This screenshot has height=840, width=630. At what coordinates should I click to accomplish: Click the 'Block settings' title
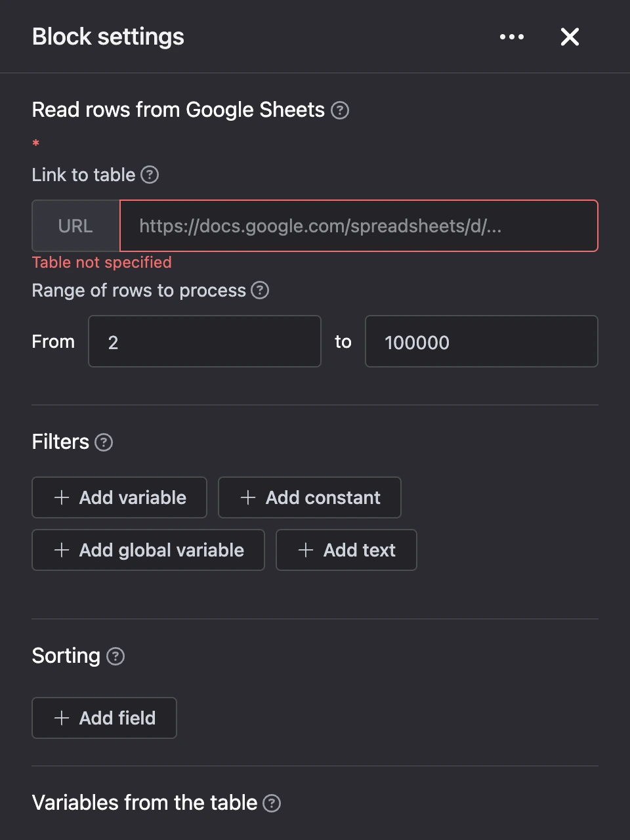click(x=108, y=37)
